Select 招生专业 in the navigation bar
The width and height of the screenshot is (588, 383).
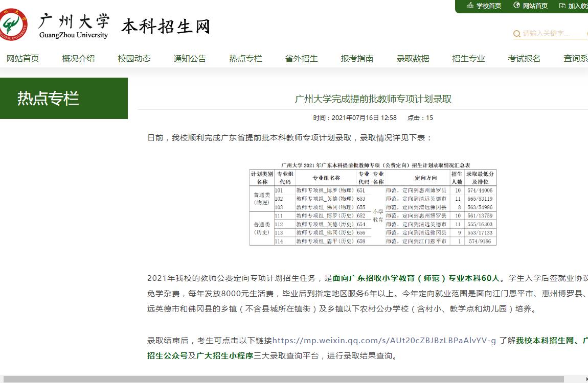[x=468, y=58]
